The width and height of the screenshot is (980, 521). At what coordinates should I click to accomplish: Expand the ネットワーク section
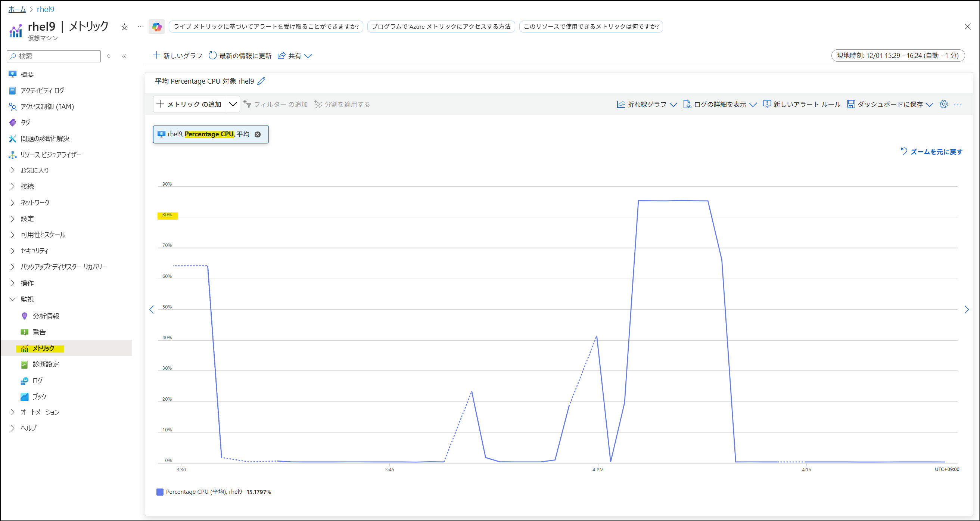click(13, 202)
